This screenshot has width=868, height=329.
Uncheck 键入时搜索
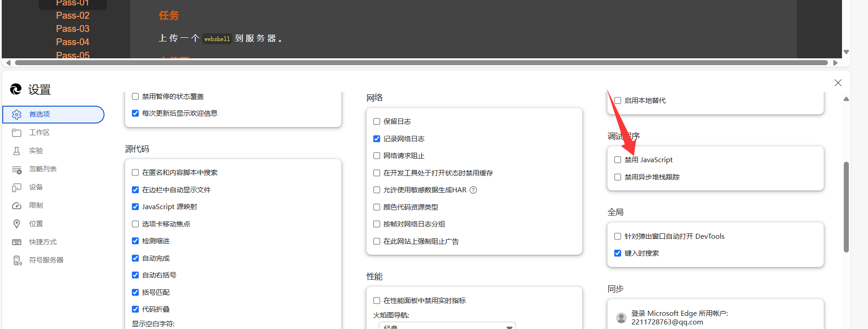coord(617,253)
